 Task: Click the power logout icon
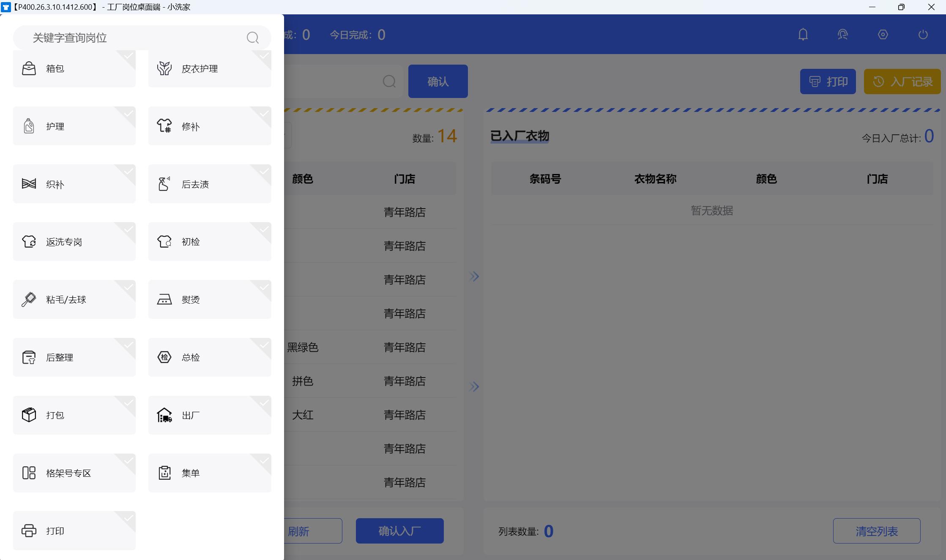923,35
